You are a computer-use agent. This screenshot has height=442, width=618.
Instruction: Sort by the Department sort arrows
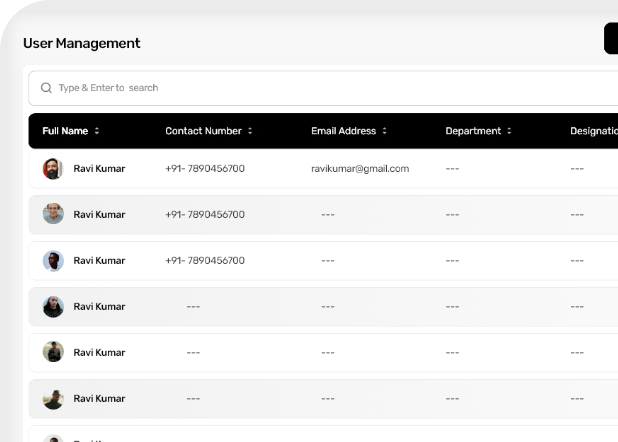point(509,131)
